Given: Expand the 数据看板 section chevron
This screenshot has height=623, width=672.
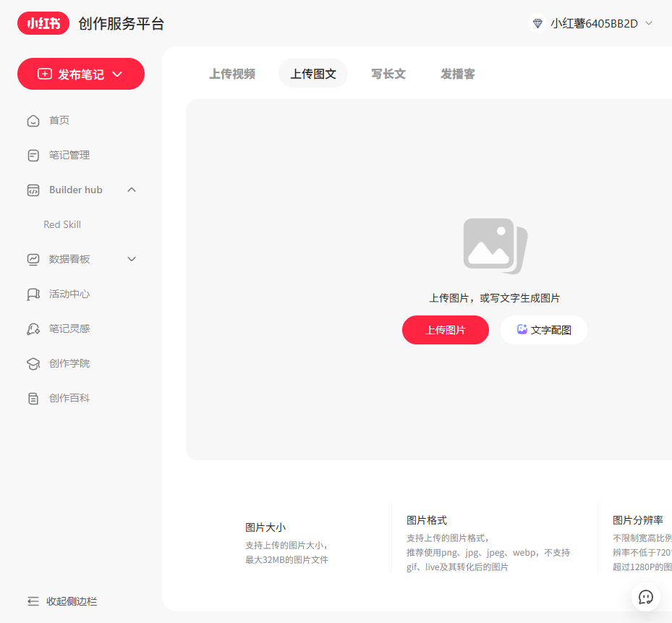Looking at the screenshot, I should coord(132,259).
